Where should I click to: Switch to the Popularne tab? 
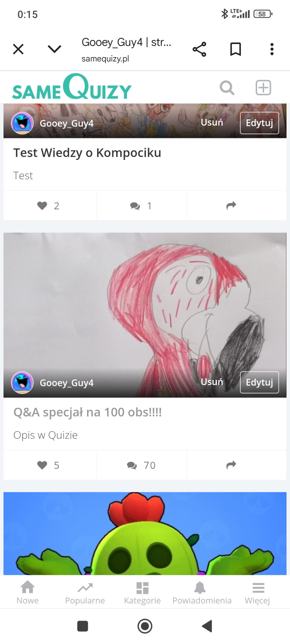85,593
